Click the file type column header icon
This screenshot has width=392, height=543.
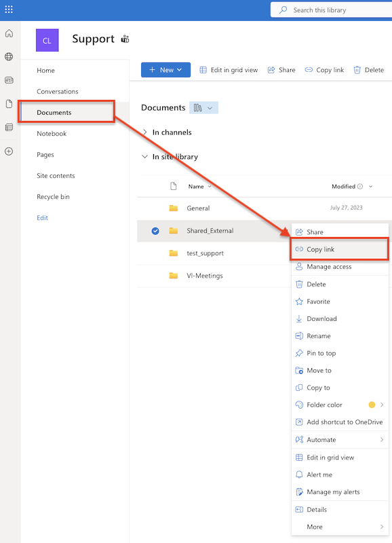pyautogui.click(x=174, y=186)
